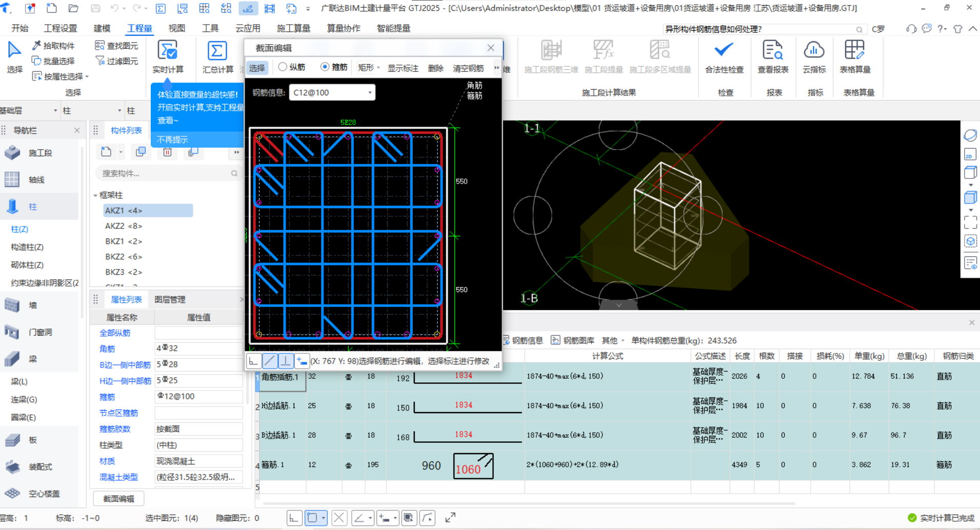The width and height of the screenshot is (980, 530).
Task: Open the 建模 ribbon tab
Action: tap(102, 28)
